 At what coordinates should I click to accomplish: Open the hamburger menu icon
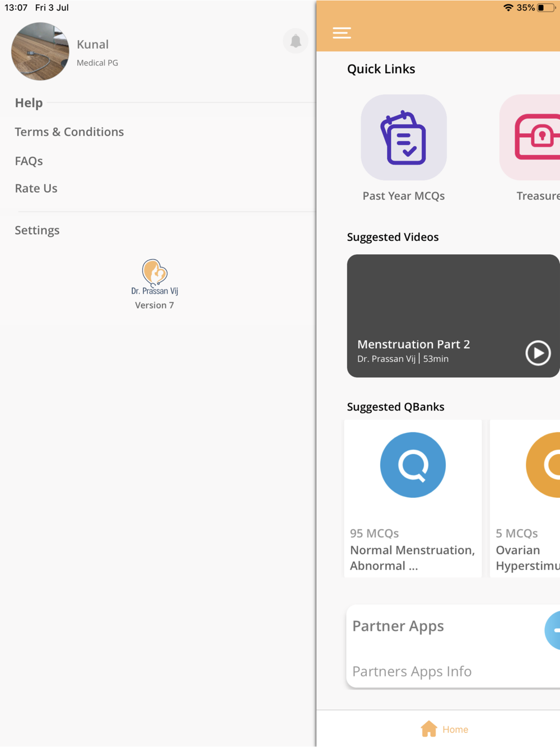(x=342, y=33)
